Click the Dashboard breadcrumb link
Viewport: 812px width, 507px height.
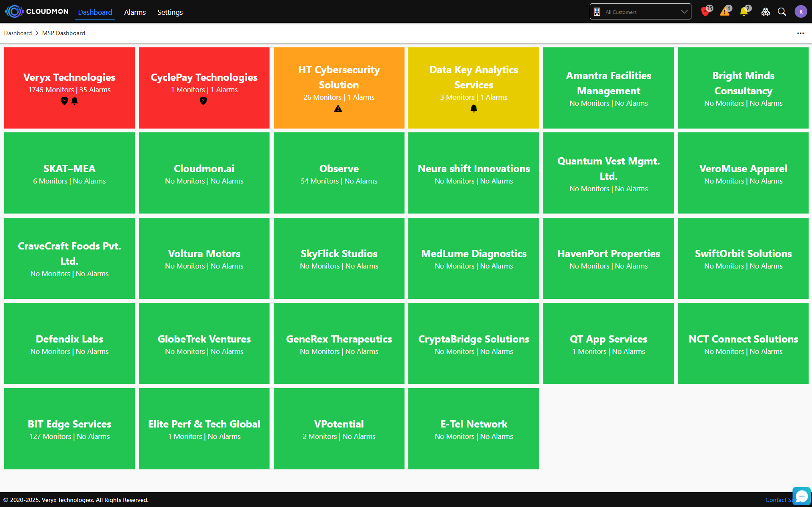click(18, 33)
